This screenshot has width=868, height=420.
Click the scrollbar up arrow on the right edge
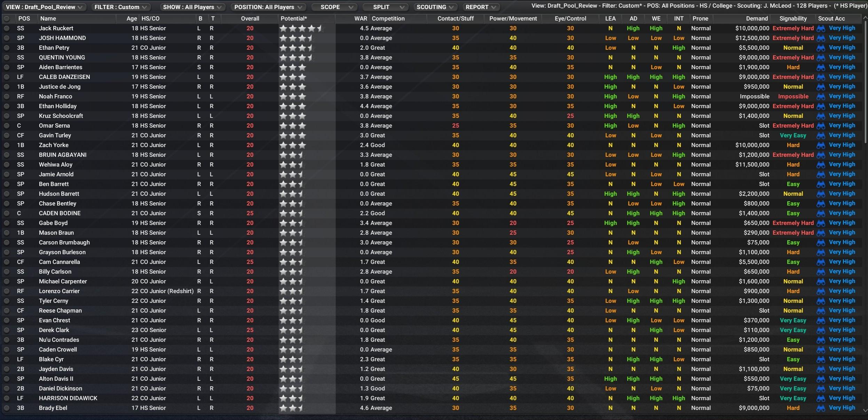coord(865,18)
